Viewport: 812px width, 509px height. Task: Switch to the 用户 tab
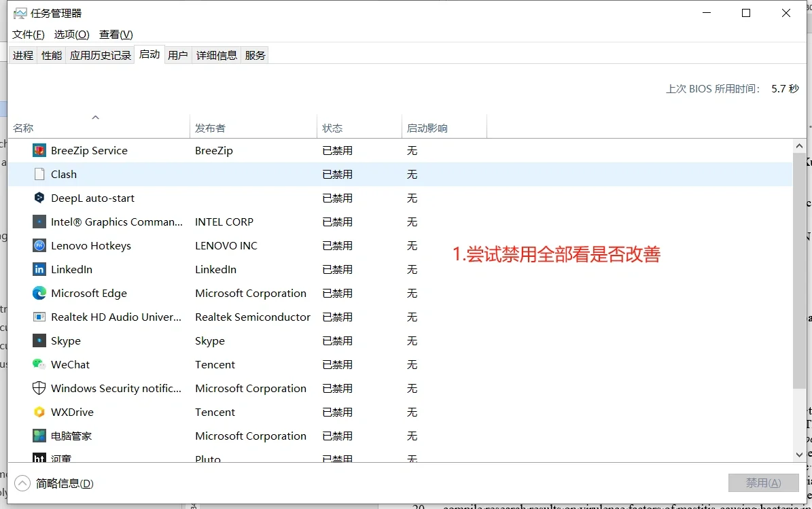point(177,56)
